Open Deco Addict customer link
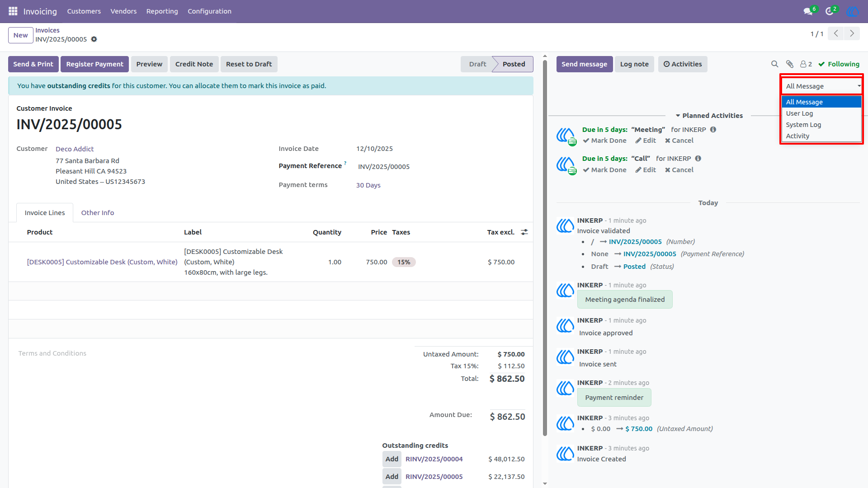Image resolution: width=868 pixels, height=488 pixels. [x=75, y=149]
